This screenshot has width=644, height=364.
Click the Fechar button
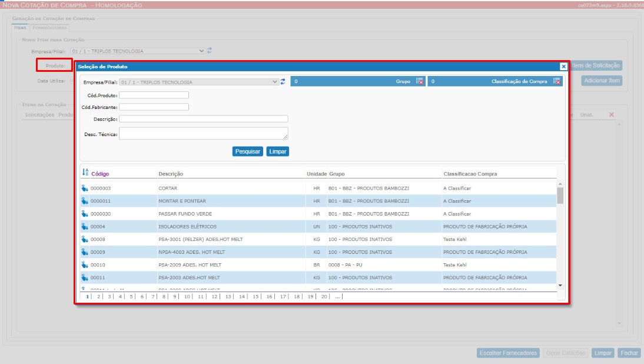point(629,353)
